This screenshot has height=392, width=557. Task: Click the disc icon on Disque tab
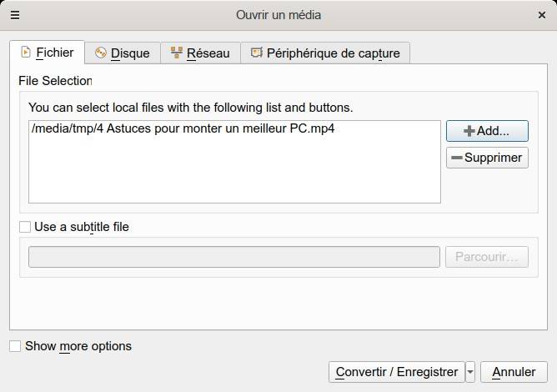point(101,53)
